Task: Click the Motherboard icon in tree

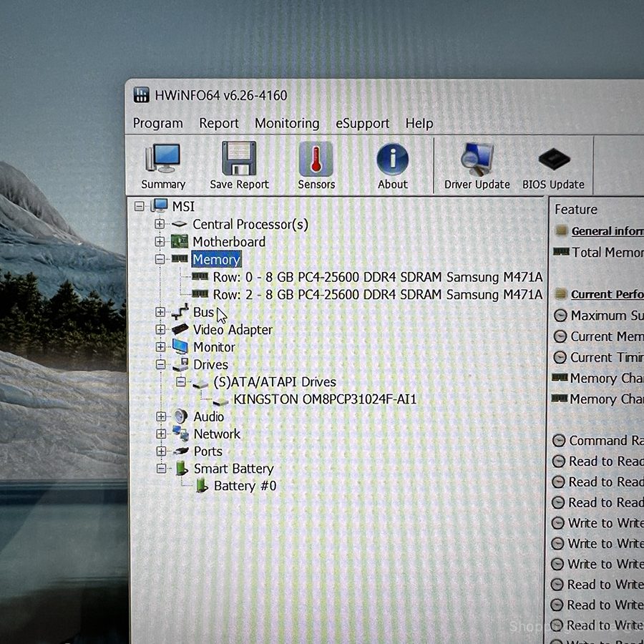Action: click(x=179, y=242)
